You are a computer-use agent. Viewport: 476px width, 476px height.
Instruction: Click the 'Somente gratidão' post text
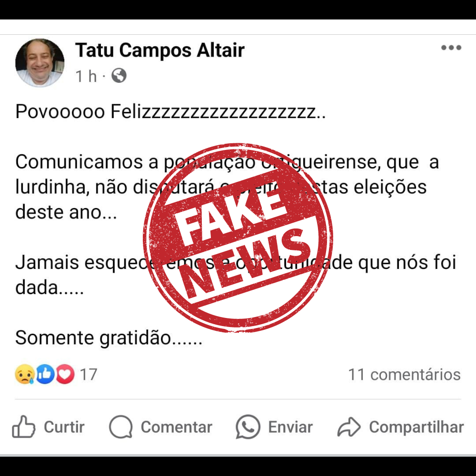click(109, 338)
